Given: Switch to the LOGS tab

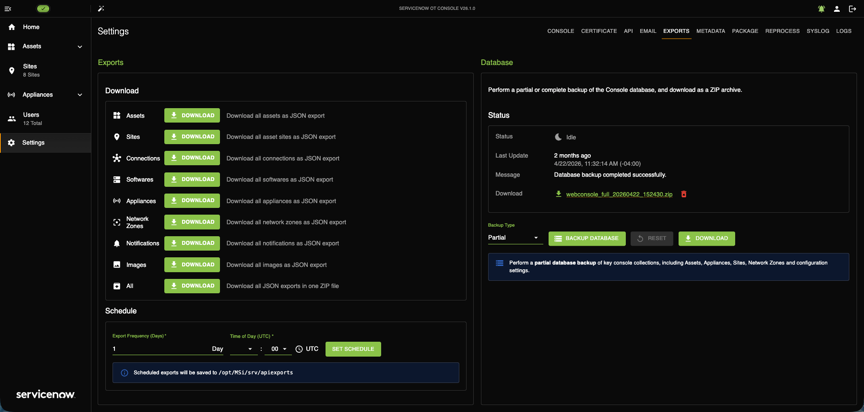Looking at the screenshot, I should 844,31.
